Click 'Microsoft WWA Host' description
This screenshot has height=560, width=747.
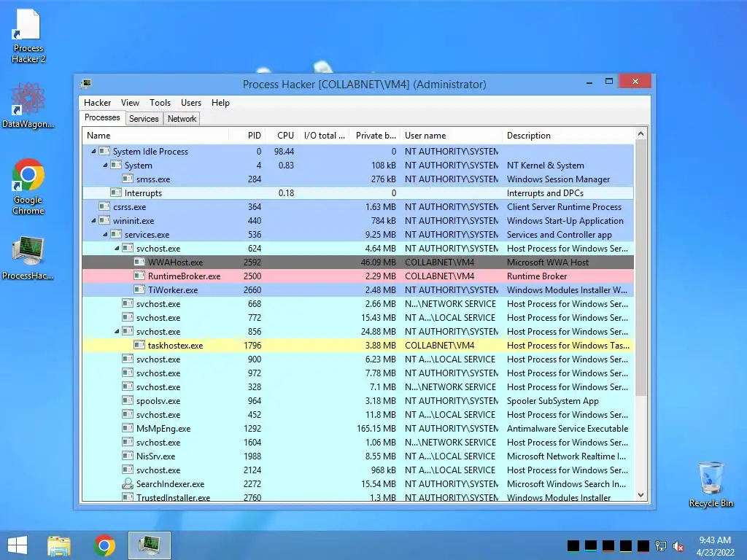point(547,262)
